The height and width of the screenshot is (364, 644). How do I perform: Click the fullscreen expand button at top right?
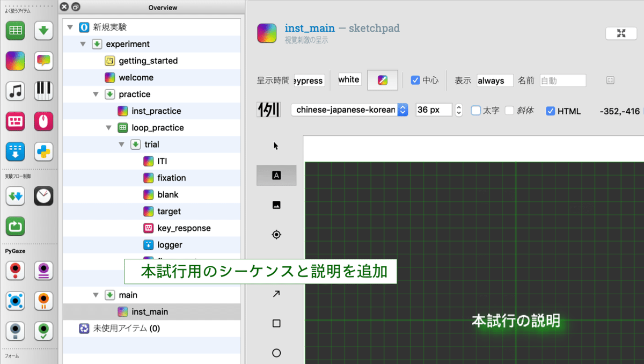[621, 33]
